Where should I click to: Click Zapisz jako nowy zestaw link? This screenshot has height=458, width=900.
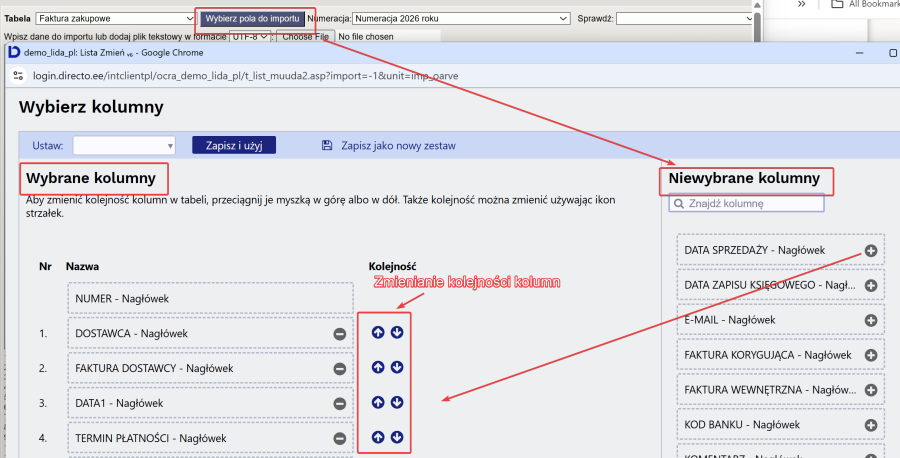click(x=398, y=146)
